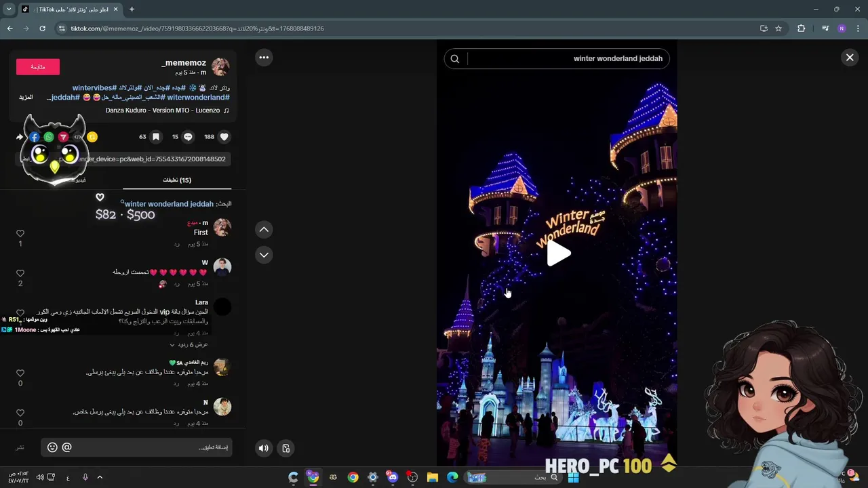
Task: Like the comment by N
Action: tap(20, 413)
